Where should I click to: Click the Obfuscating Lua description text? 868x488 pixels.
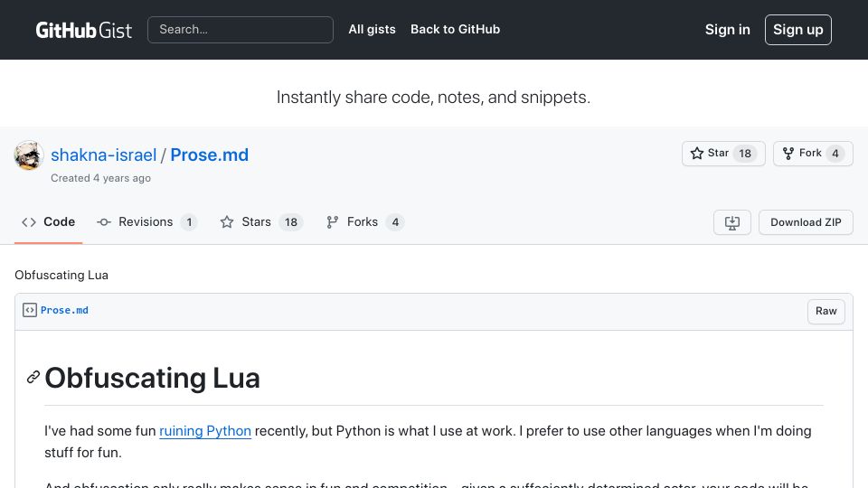61,275
